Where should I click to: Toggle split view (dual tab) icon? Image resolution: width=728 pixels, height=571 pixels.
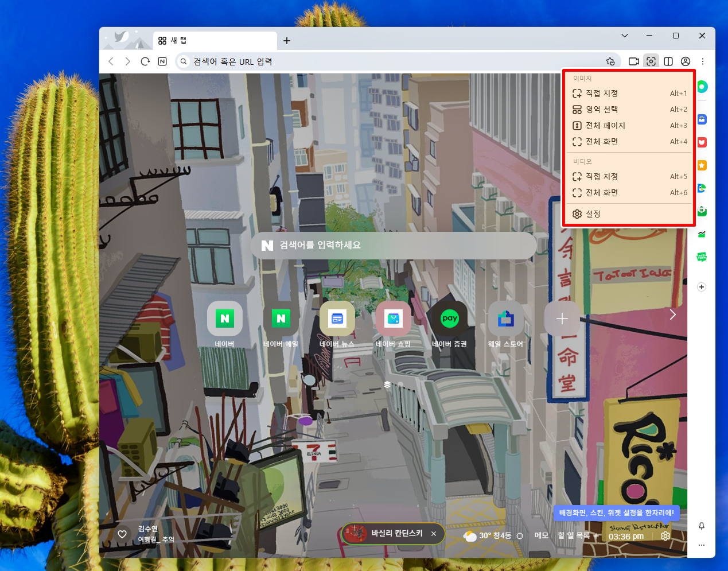pyautogui.click(x=668, y=61)
